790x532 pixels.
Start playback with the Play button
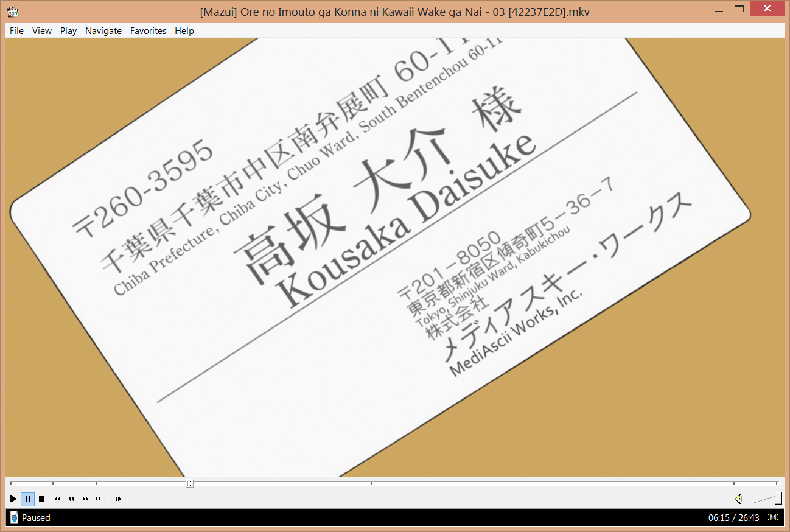(13, 499)
